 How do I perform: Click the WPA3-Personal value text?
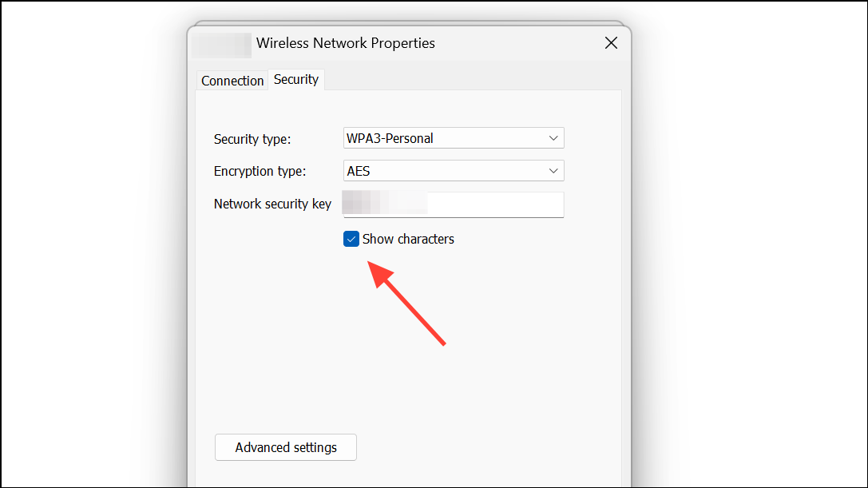(x=390, y=138)
